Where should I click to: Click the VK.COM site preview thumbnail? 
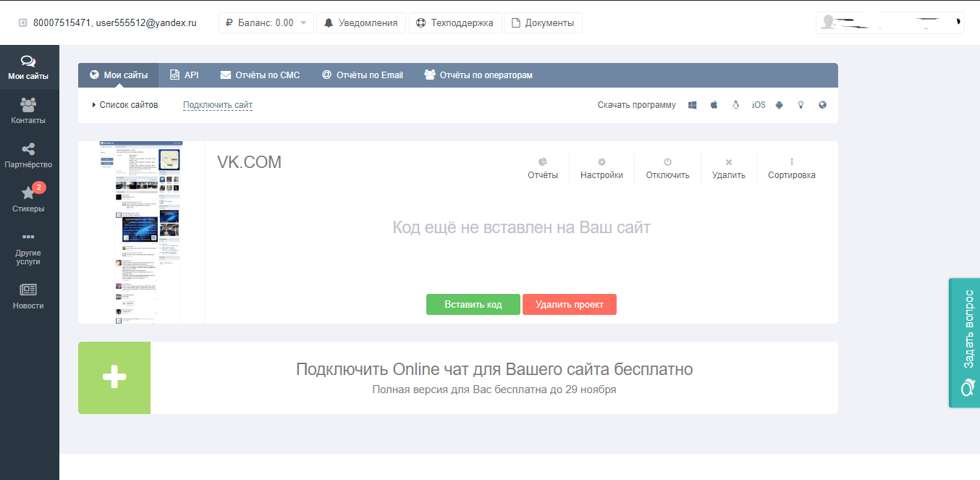(x=141, y=232)
